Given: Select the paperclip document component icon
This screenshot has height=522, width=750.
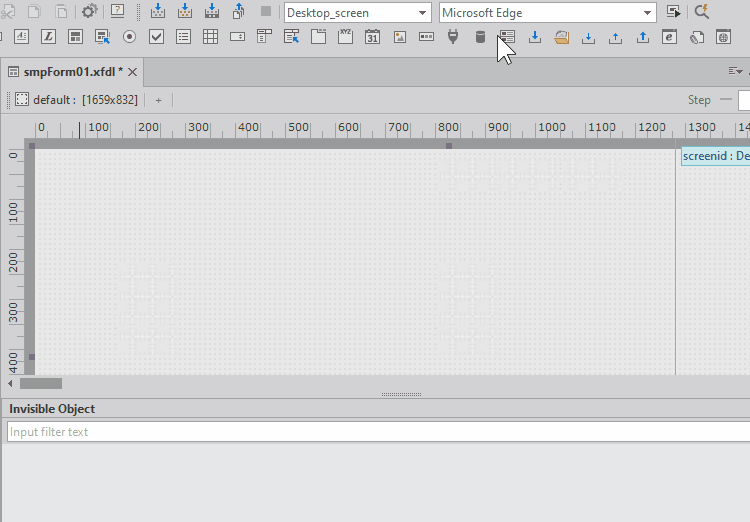Looking at the screenshot, I should click(x=696, y=37).
